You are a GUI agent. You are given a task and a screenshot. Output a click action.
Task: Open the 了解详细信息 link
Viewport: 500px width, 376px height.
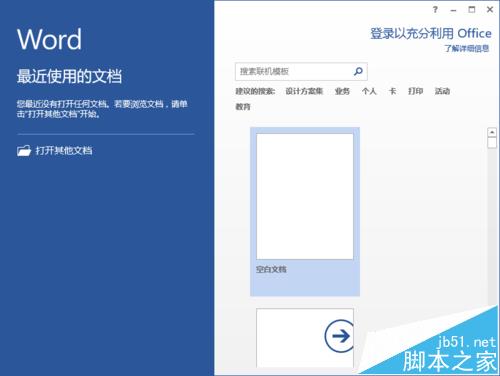coord(467,48)
